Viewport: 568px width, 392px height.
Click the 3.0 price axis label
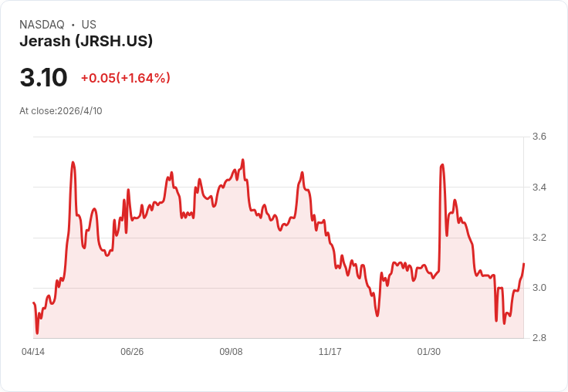coord(539,288)
